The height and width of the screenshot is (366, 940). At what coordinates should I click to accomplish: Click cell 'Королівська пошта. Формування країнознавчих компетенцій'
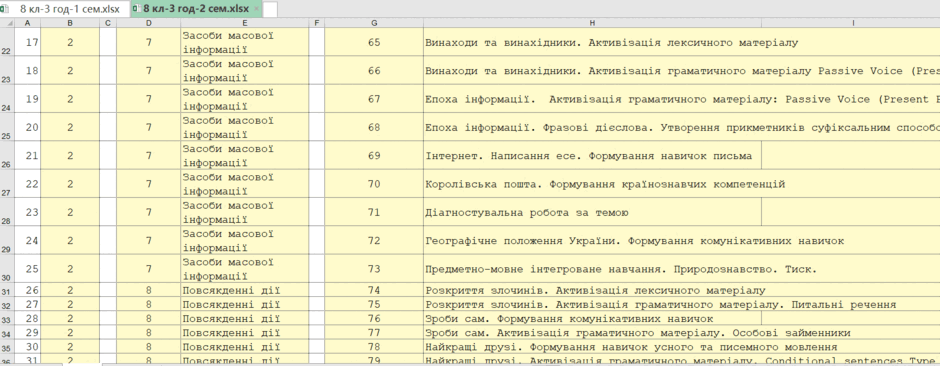point(592,183)
